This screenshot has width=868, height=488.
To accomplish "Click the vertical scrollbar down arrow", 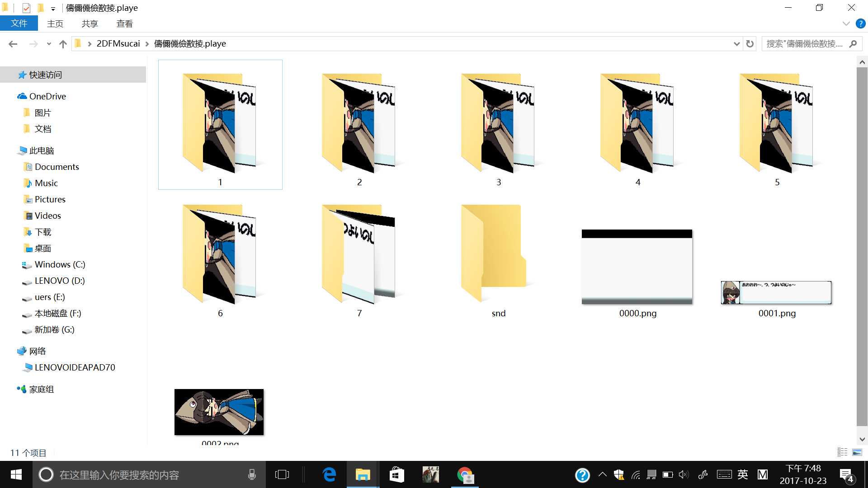I will coord(862,439).
